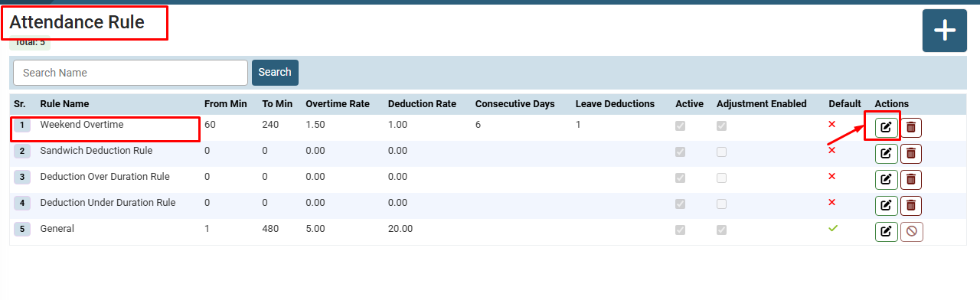Toggle Adjustment Enabled checkbox for Weekend Overtime
The width and height of the screenshot is (980, 300).
[x=721, y=126]
